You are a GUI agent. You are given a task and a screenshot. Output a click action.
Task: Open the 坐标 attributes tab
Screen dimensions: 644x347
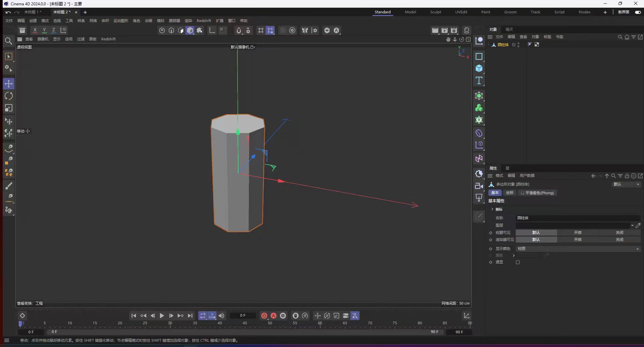coord(509,193)
